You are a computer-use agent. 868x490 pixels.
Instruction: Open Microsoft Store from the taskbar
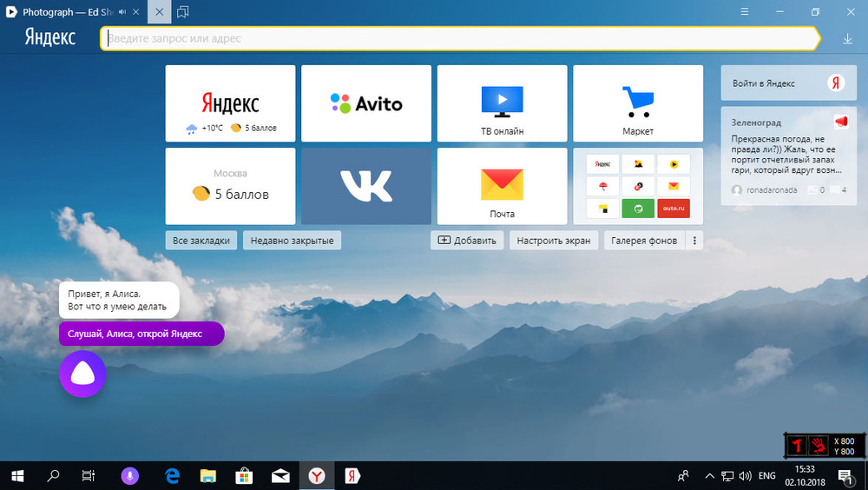[244, 475]
